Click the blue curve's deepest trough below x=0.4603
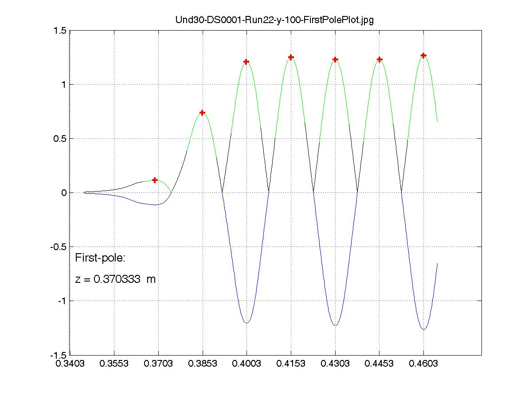Viewport: 532px width, 399px height. pyautogui.click(x=423, y=329)
